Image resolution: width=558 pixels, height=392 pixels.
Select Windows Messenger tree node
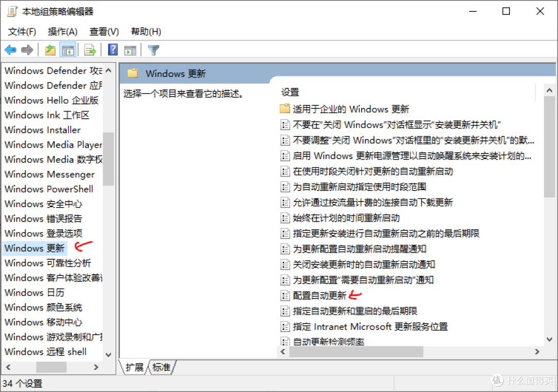50,174
